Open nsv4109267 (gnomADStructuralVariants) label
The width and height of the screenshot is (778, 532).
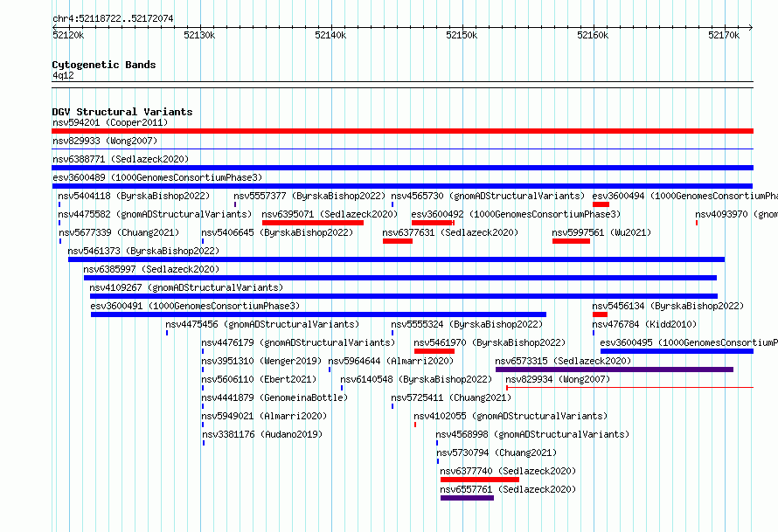point(186,287)
